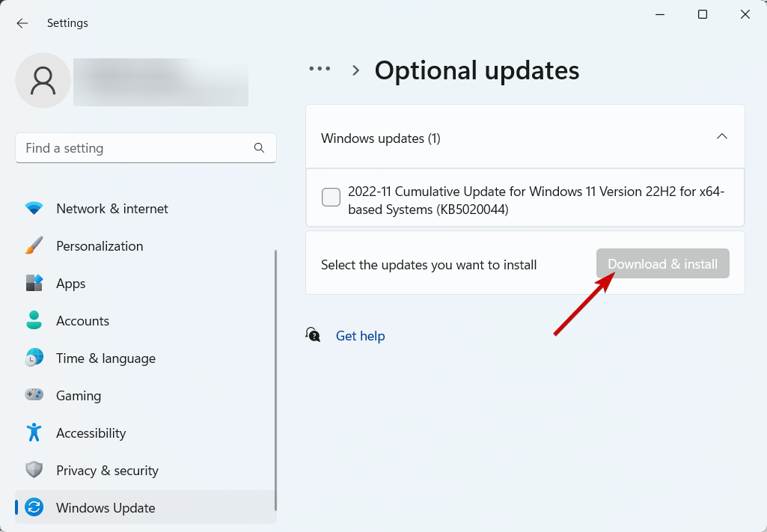Click the Gaming controller icon
The image size is (767, 532).
pyautogui.click(x=34, y=394)
